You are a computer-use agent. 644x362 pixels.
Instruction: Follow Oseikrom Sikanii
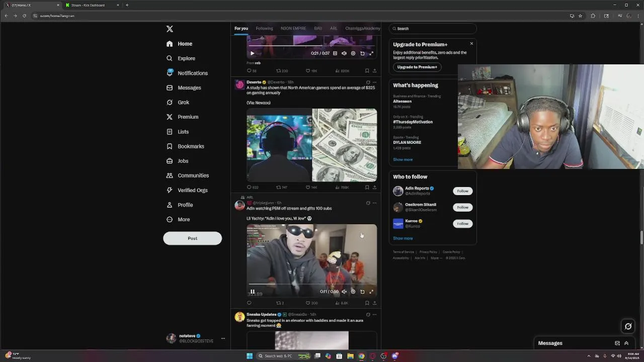click(x=462, y=207)
